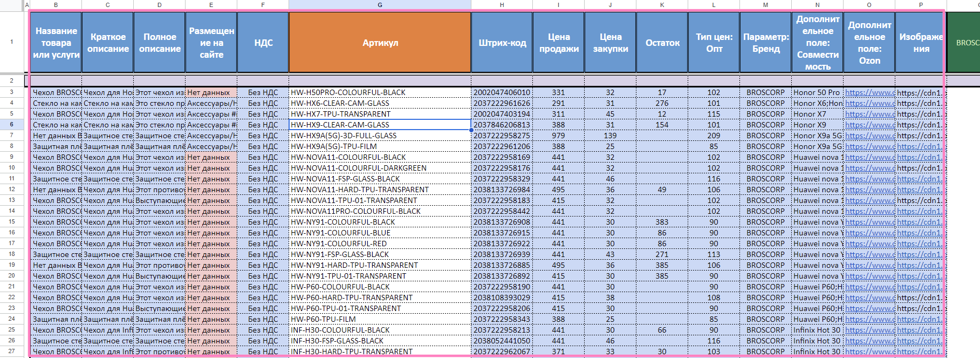Select cell HW-NY91-COLOURFUL-BLUE
The width and height of the screenshot is (980, 358).
tap(380, 233)
